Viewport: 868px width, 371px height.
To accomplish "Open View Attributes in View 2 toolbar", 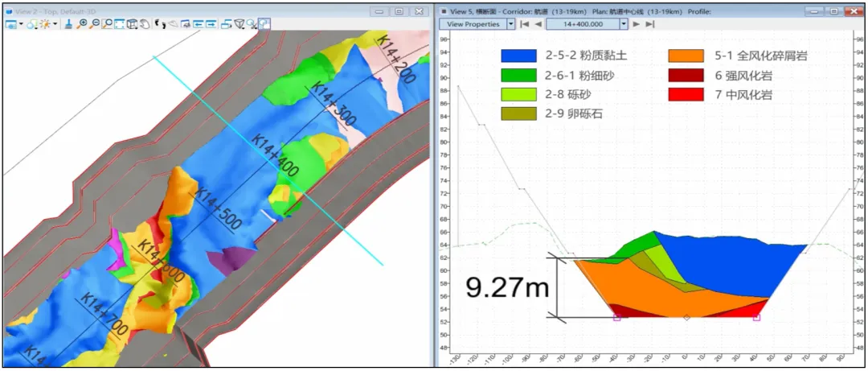I will 13,24.
